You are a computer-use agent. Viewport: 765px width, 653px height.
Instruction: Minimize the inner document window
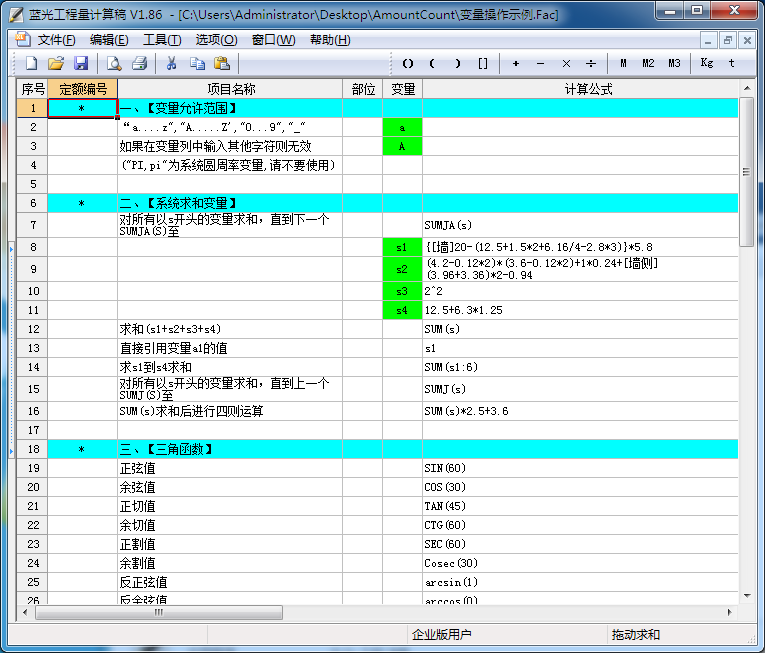pyautogui.click(x=708, y=40)
